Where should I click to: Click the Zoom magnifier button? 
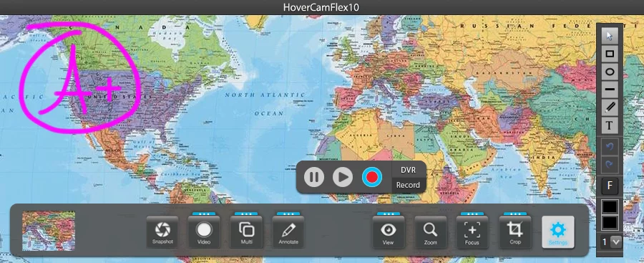point(431,232)
